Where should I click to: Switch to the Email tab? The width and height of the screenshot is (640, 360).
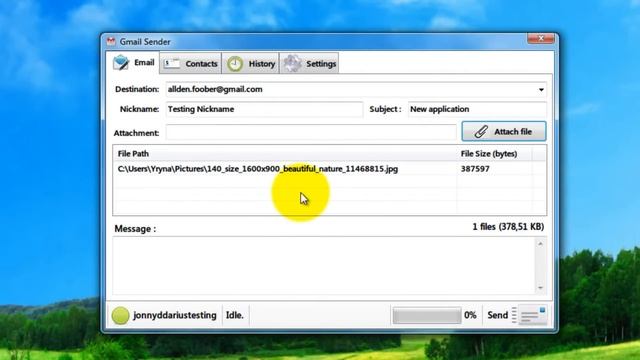[x=133, y=63]
